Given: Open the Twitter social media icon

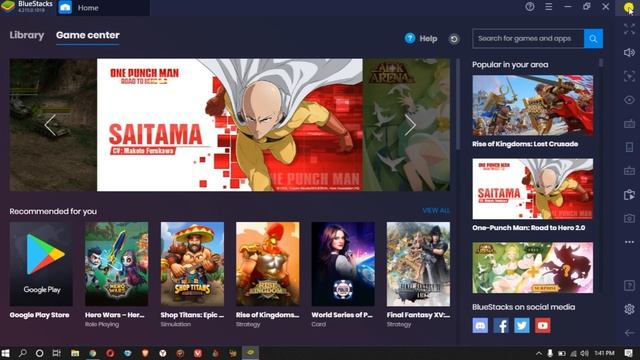Looking at the screenshot, I should [x=522, y=325].
